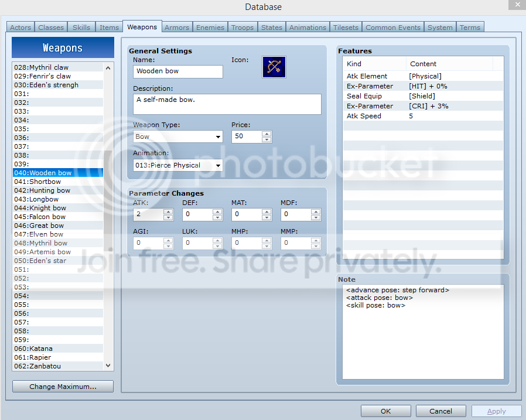Select 047:Elven bow weapon
This screenshot has width=526, height=420.
(58, 234)
